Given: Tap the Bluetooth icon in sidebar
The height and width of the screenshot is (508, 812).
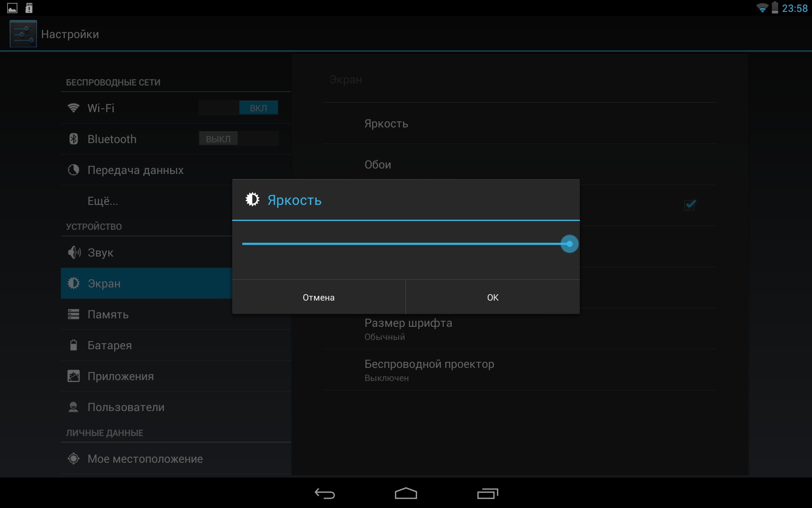Looking at the screenshot, I should [74, 139].
